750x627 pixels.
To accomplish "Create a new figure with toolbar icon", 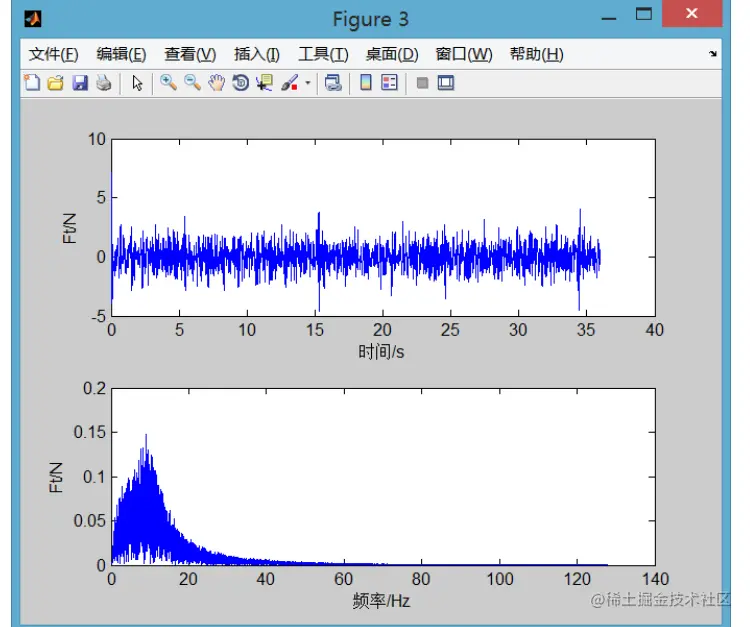I will [32, 83].
